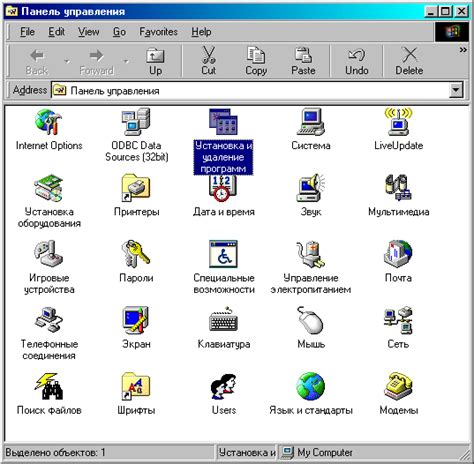This screenshot has width=474, height=464.
Task: Open the Дата и время icon
Action: click(223, 189)
